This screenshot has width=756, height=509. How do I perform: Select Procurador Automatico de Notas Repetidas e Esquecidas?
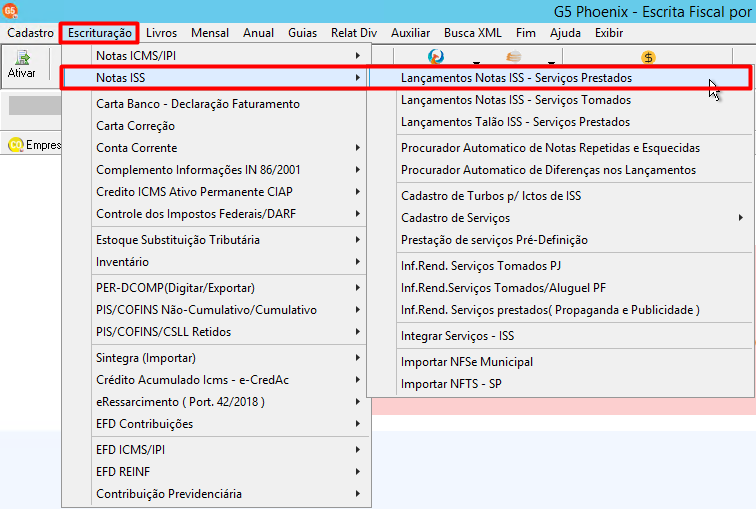tap(560, 148)
